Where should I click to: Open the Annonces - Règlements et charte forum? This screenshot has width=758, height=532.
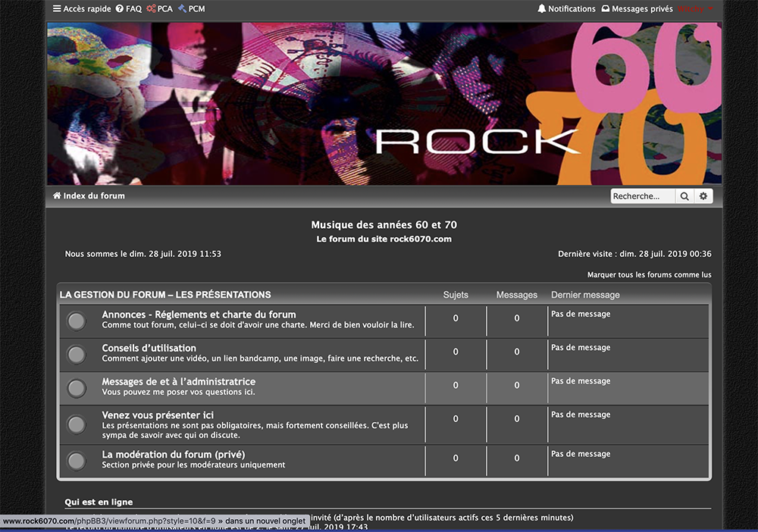[199, 315]
